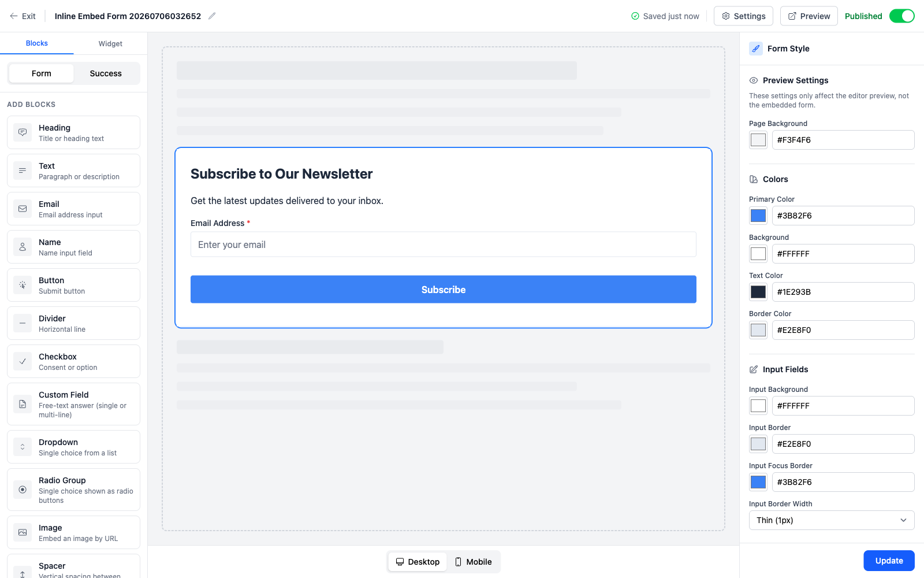Click the form title Inline Embed Form
The width and height of the screenshot is (924, 578).
128,16
